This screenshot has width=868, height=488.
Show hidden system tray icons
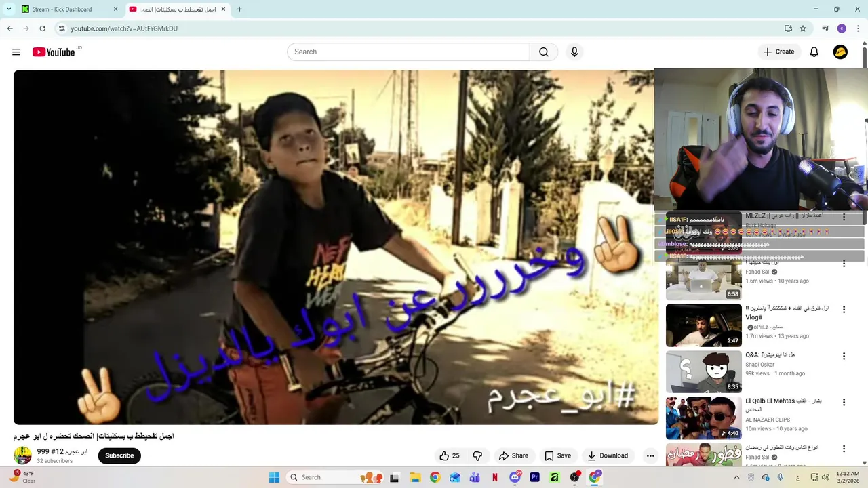736,477
